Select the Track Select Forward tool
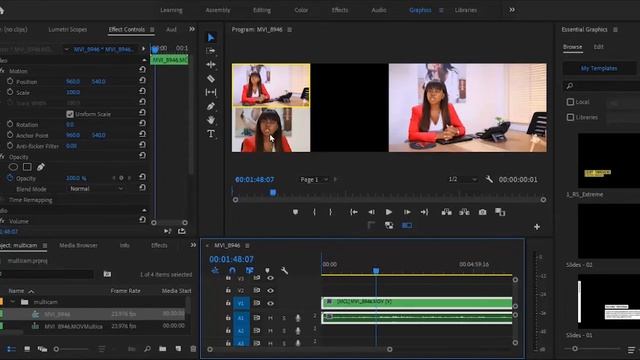640x360 pixels. coord(211,51)
